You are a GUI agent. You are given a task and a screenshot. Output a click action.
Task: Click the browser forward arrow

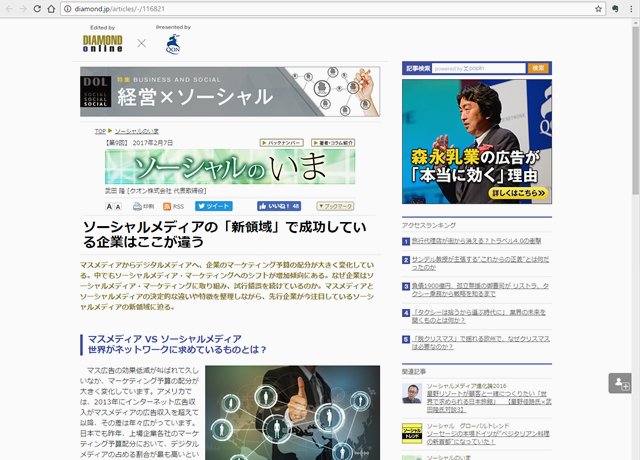[28, 8]
